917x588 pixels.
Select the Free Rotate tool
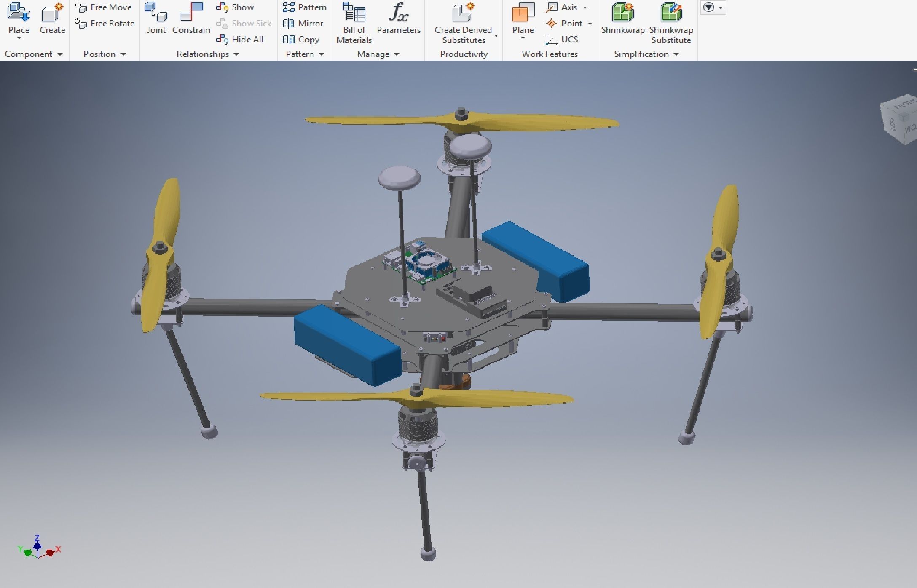click(104, 23)
